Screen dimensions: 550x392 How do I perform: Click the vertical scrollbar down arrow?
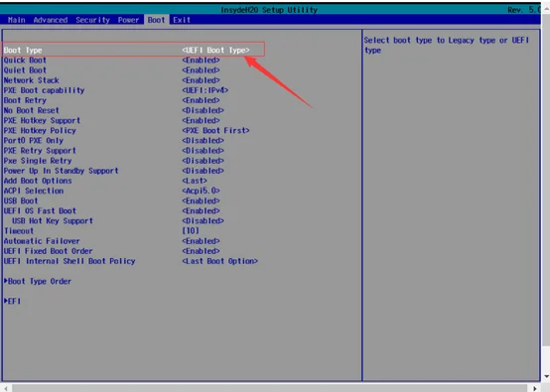tap(546, 376)
